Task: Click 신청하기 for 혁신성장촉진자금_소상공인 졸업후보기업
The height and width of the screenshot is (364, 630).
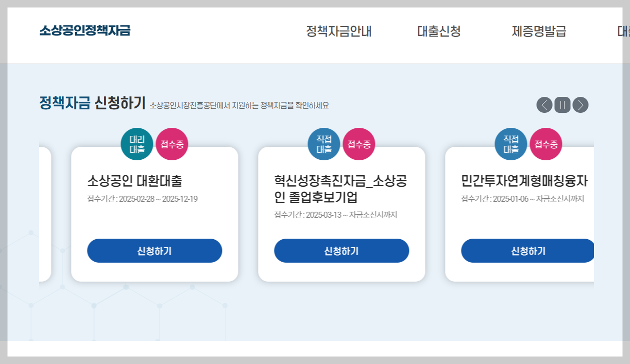Action: [x=341, y=251]
